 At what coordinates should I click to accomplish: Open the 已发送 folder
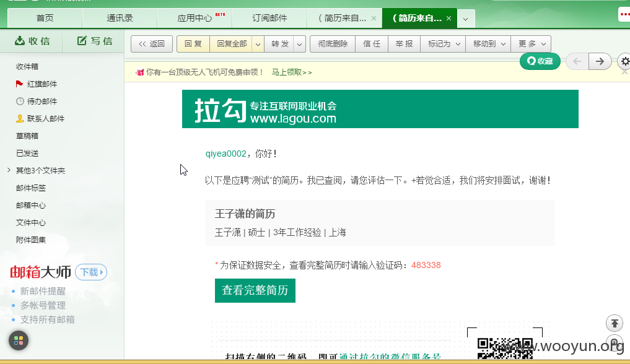click(27, 153)
